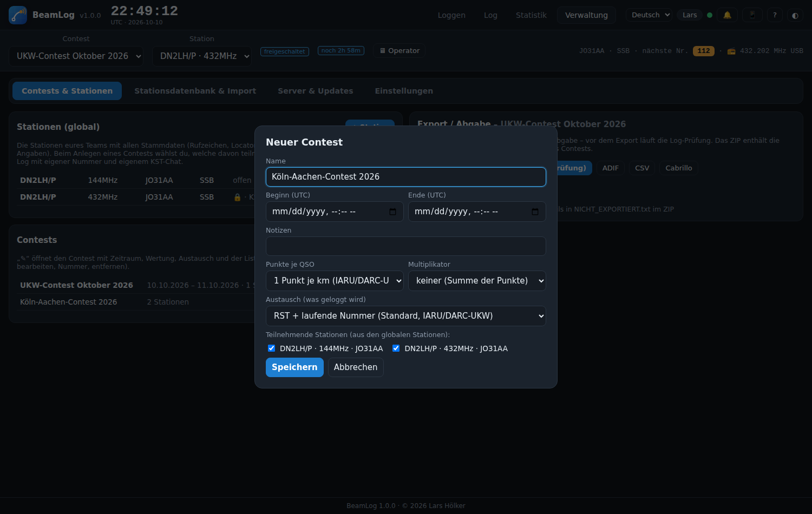This screenshot has height=514, width=812.
Task: Click the Cabrillo export button
Action: coord(679,168)
